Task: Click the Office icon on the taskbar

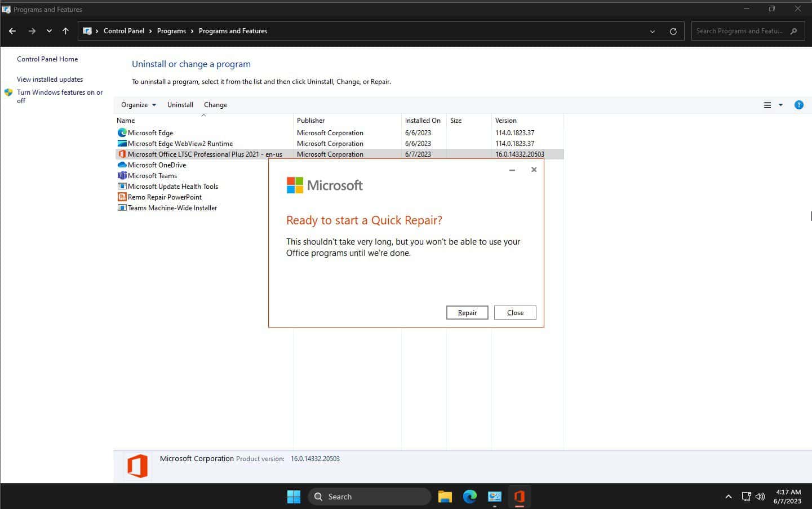Action: point(520,497)
